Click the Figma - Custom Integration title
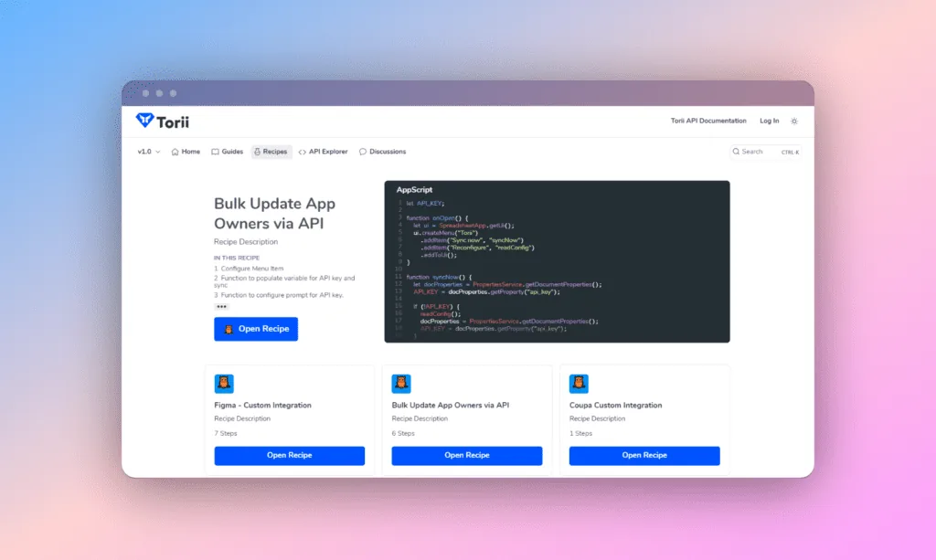The height and width of the screenshot is (560, 936). coord(262,405)
